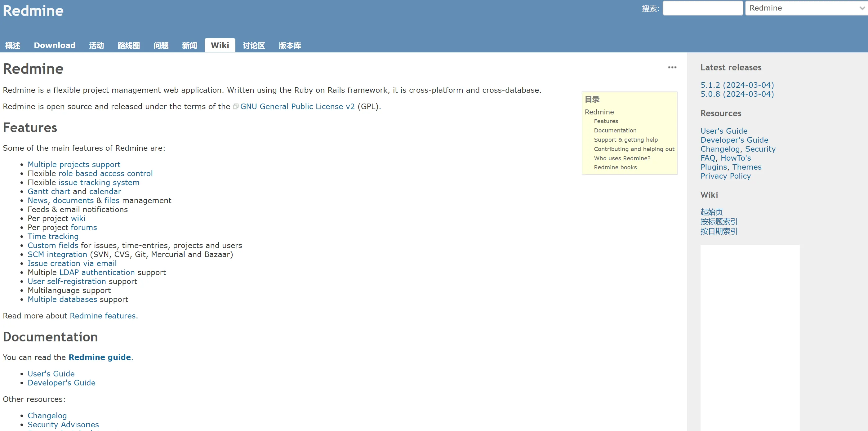
Task: Click the ellipsis menu icon
Action: 673,68
